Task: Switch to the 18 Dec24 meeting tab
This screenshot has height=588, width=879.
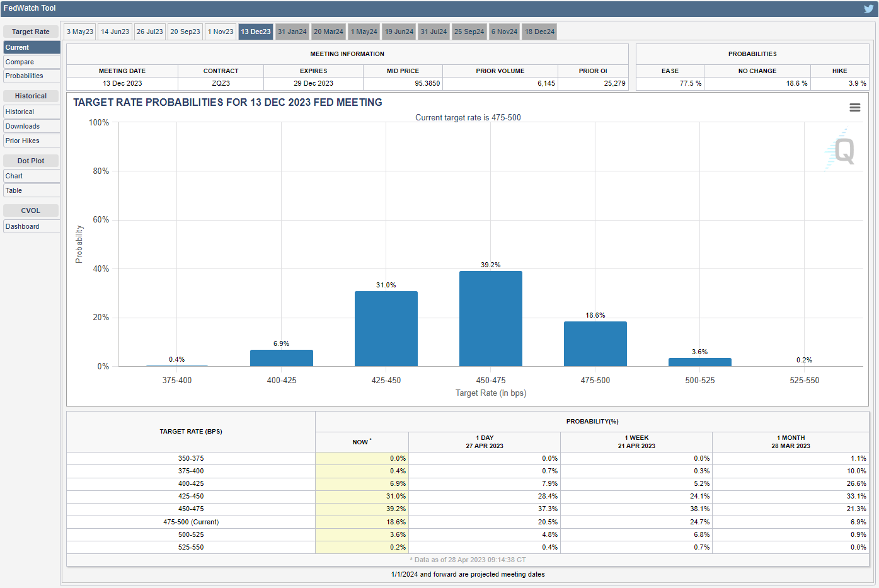Action: pos(540,32)
